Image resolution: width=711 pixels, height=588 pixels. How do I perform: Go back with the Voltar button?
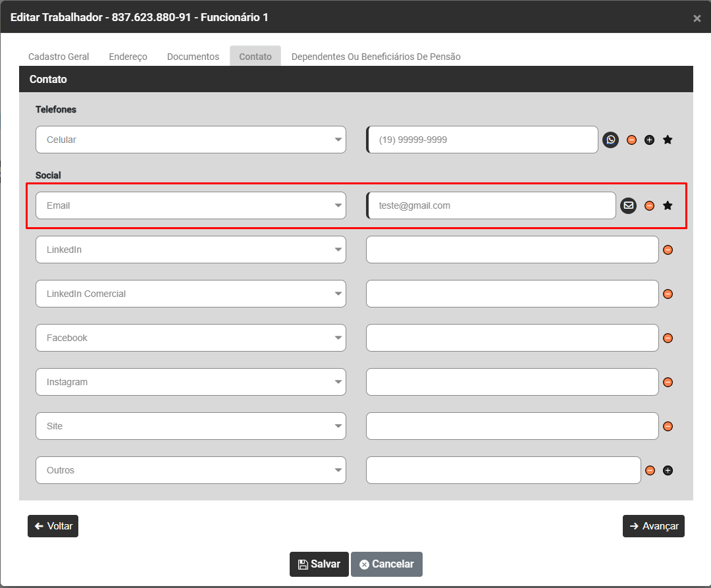pos(53,526)
